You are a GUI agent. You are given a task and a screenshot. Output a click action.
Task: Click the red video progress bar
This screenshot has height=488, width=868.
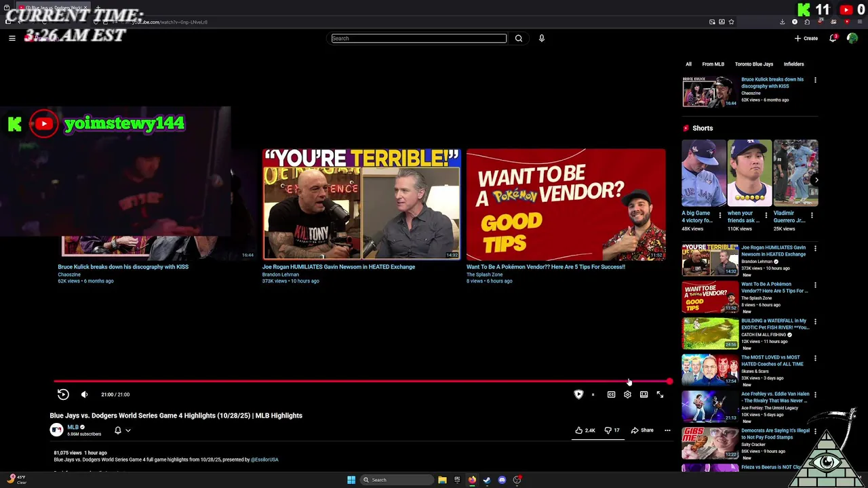click(361, 381)
